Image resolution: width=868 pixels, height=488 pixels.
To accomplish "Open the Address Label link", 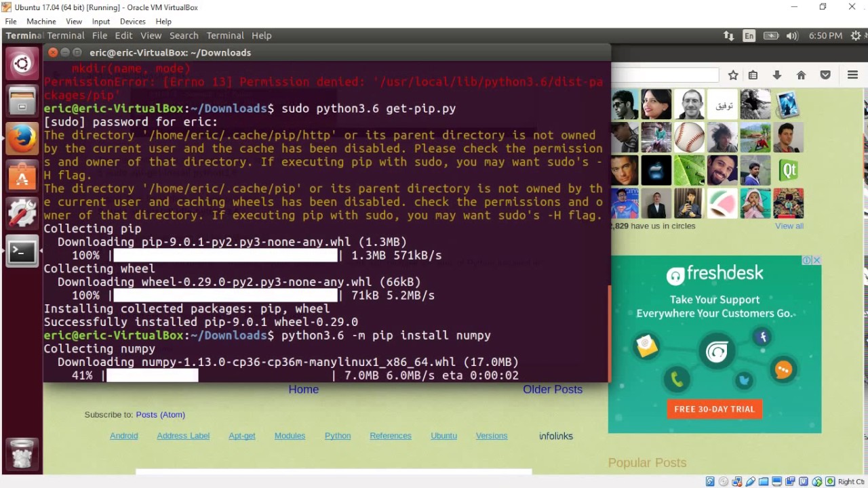I will (x=183, y=436).
